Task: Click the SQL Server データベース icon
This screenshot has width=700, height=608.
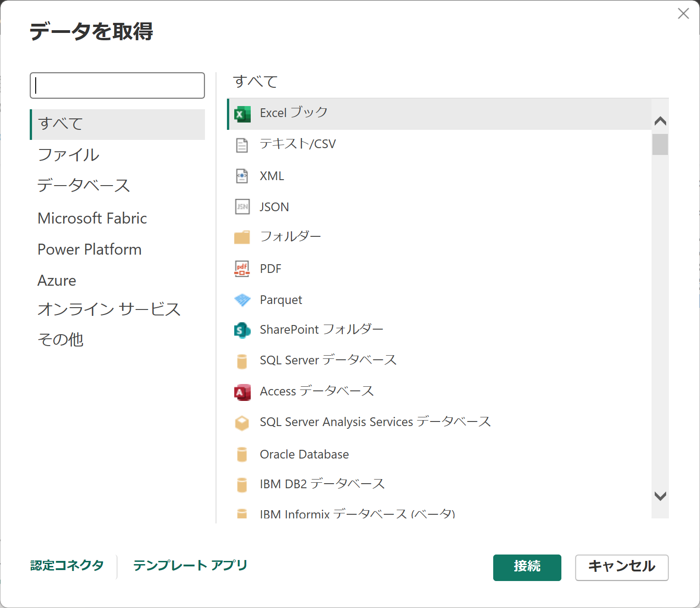Action: tap(242, 361)
